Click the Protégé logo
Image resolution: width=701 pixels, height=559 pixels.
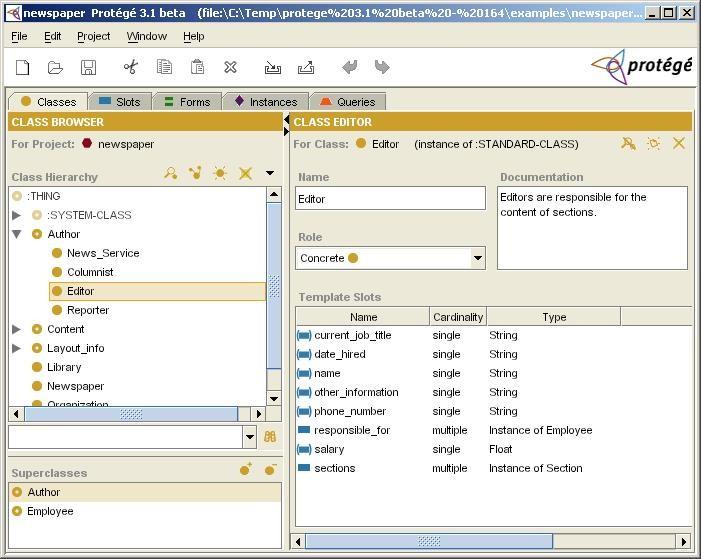tap(642, 67)
